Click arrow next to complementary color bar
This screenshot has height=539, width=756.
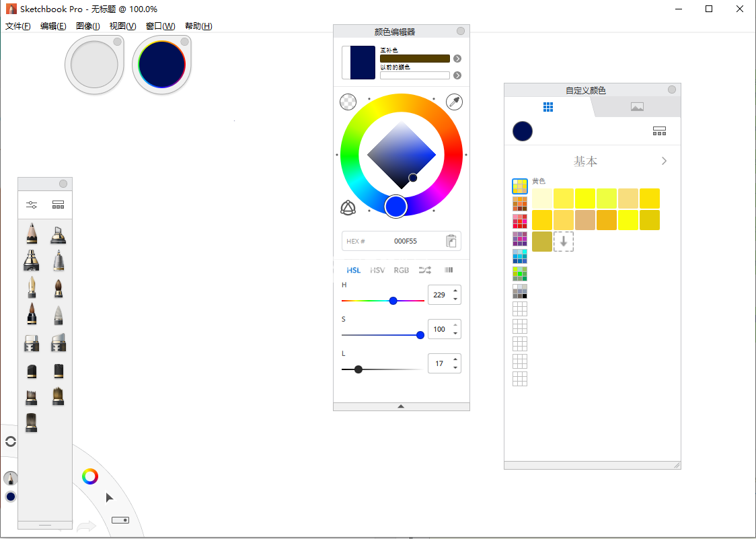click(x=457, y=59)
